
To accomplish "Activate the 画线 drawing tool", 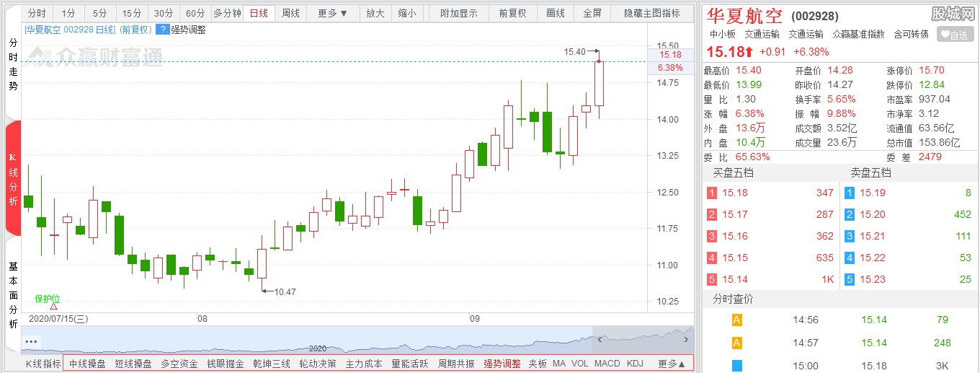I will tap(556, 13).
